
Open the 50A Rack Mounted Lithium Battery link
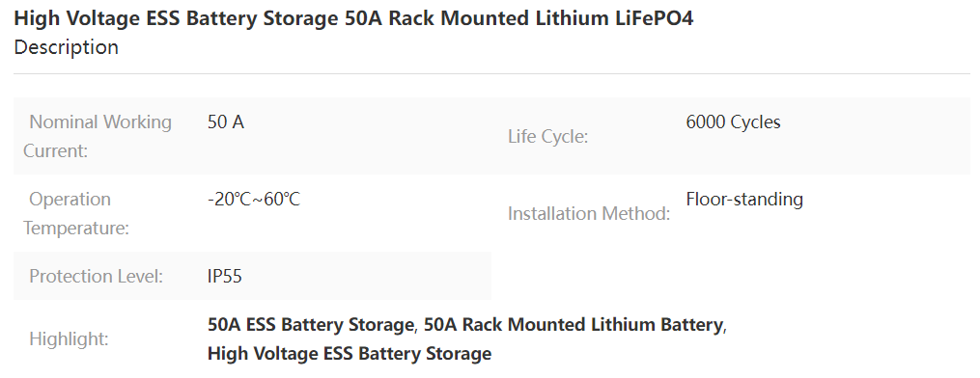point(574,325)
